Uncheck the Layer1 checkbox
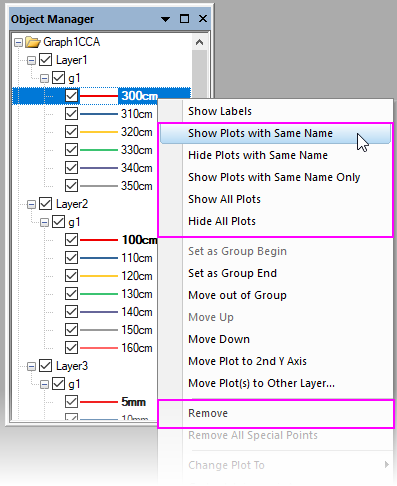Image resolution: width=397 pixels, height=486 pixels. [46, 60]
